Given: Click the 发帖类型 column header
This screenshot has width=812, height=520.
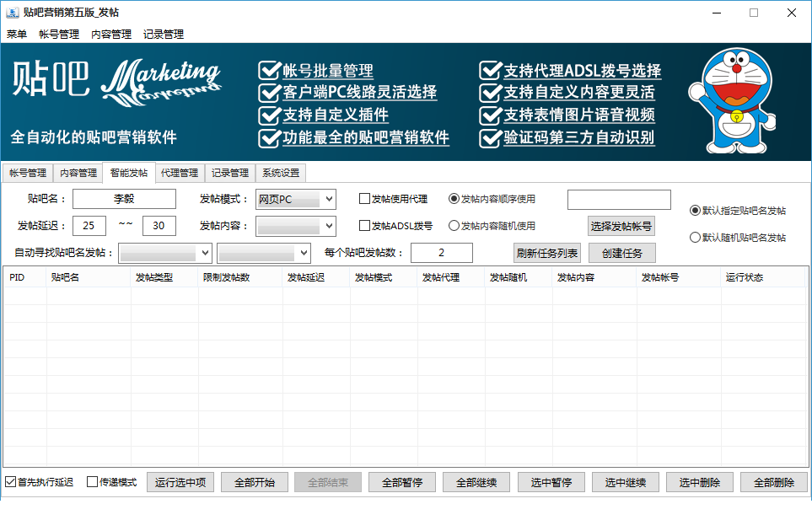Looking at the screenshot, I should pos(164,277).
